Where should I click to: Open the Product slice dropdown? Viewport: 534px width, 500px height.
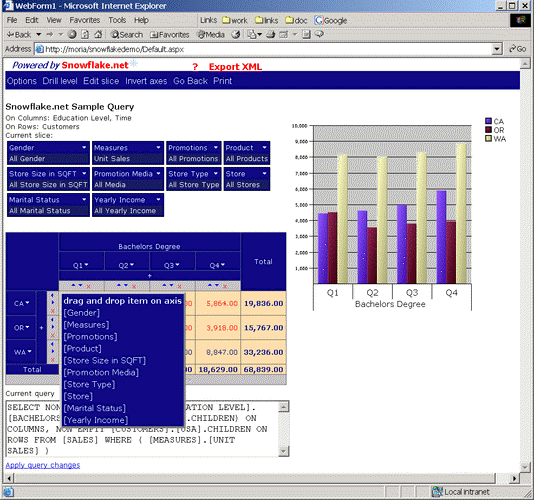[x=265, y=147]
